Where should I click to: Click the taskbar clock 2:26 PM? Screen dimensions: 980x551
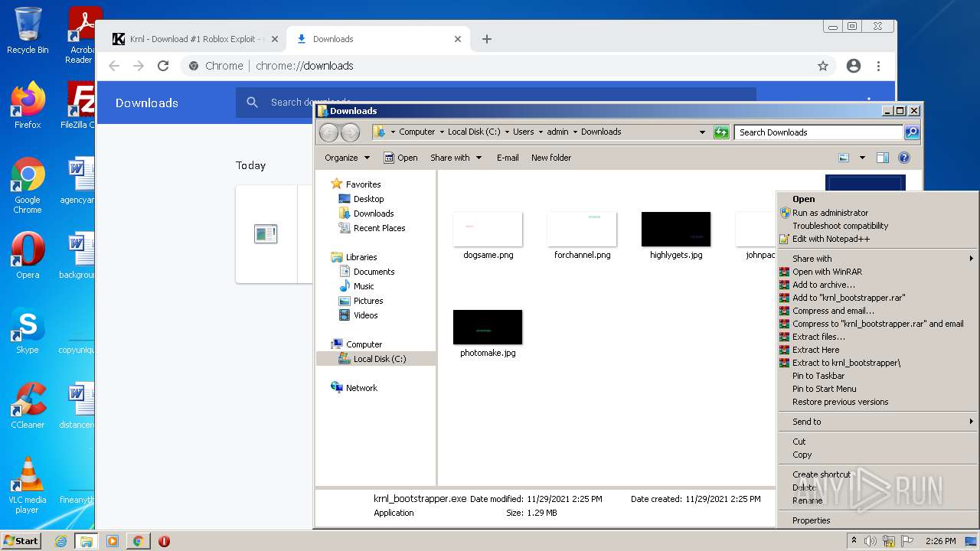point(940,541)
